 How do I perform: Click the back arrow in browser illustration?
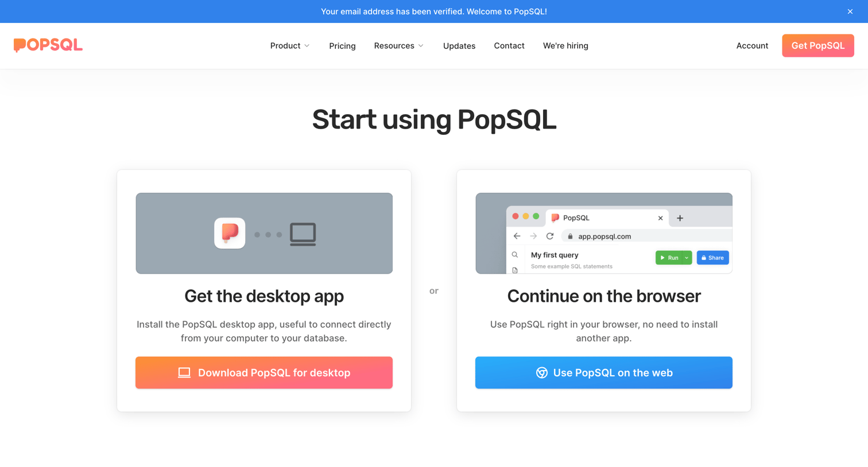coord(517,236)
